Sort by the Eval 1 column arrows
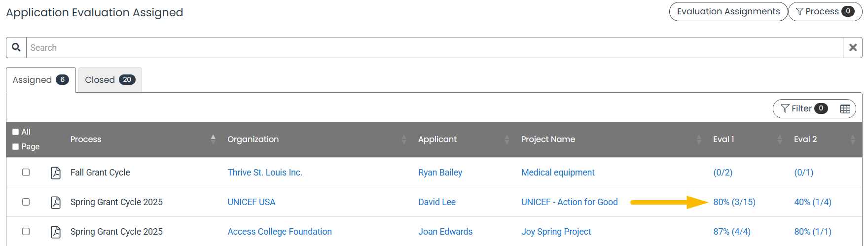 [780, 140]
